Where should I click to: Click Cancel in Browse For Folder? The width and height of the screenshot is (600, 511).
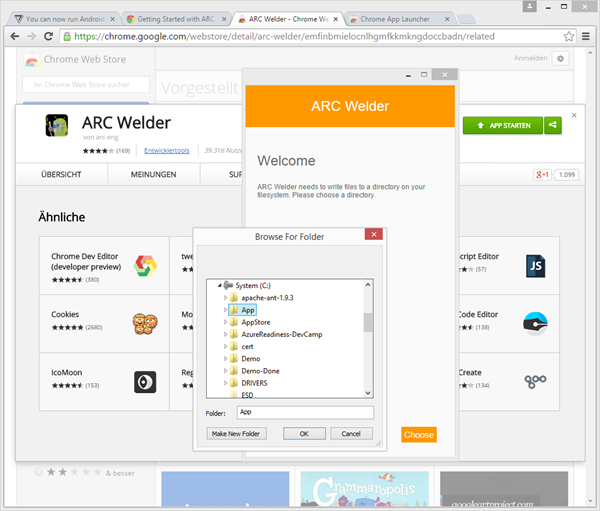click(x=351, y=433)
